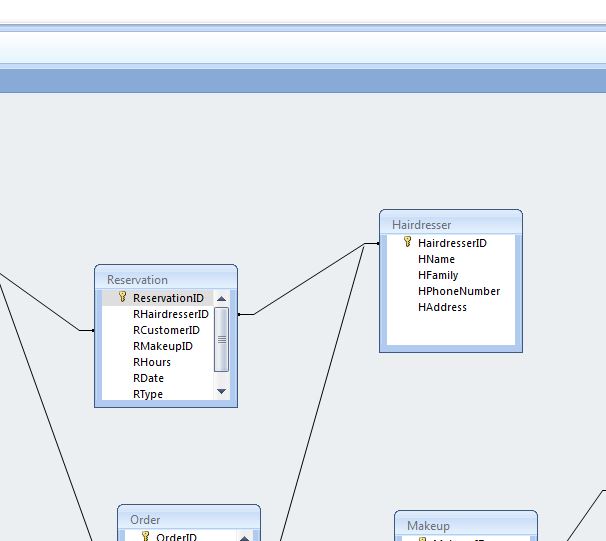Viewport: 606px width, 541px height.
Task: Select the Makeup table title bar
Action: [x=466, y=526]
